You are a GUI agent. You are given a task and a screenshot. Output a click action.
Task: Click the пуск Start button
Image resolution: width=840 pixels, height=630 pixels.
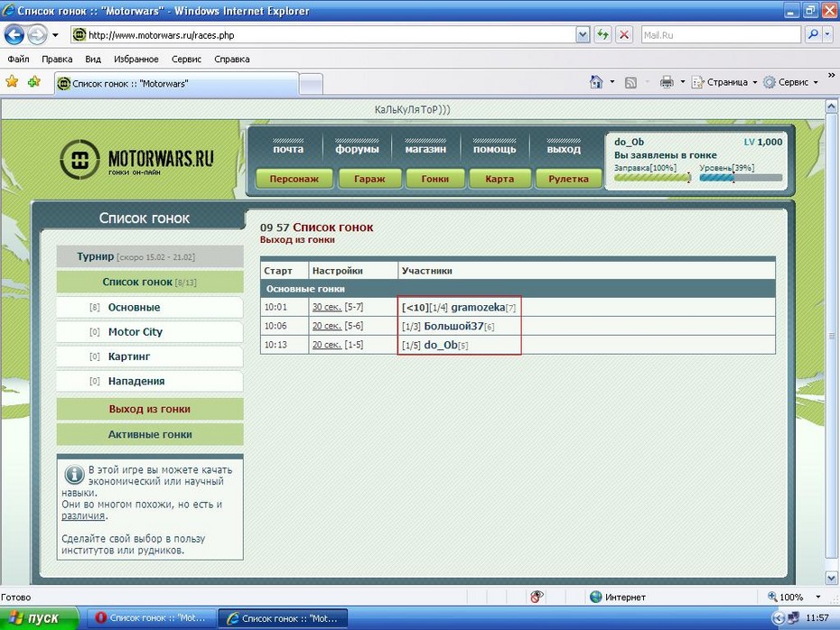point(40,618)
